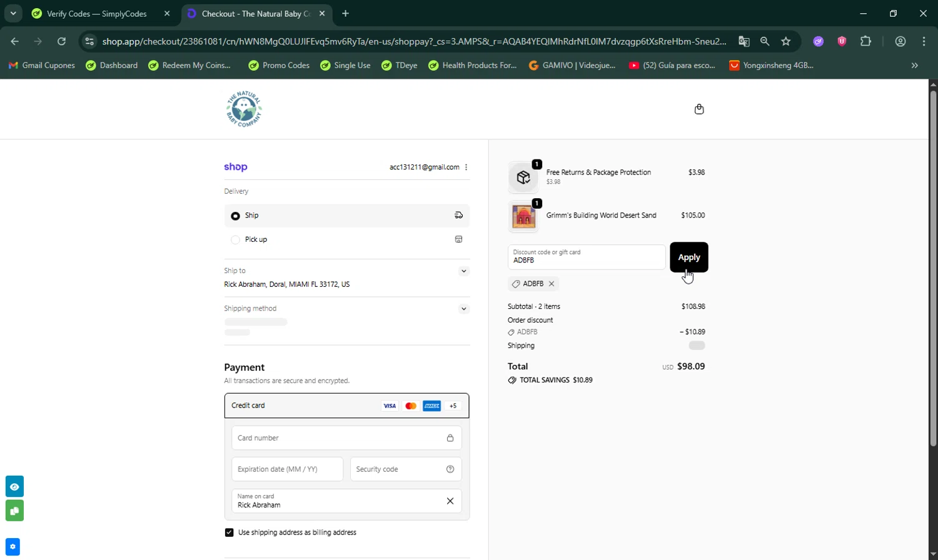Image resolution: width=938 pixels, height=560 pixels.
Task: Open GAMIVO bookmark
Action: 572,65
